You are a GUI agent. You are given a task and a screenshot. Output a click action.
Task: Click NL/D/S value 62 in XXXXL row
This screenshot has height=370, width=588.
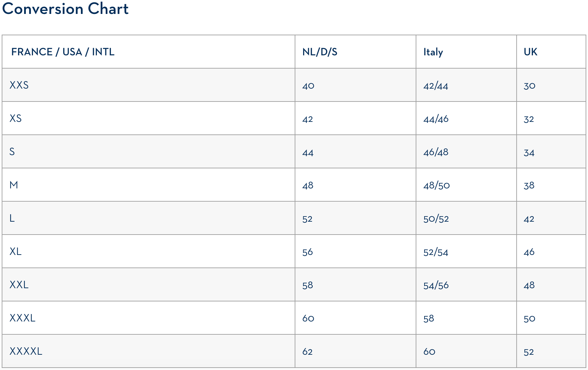click(x=307, y=352)
